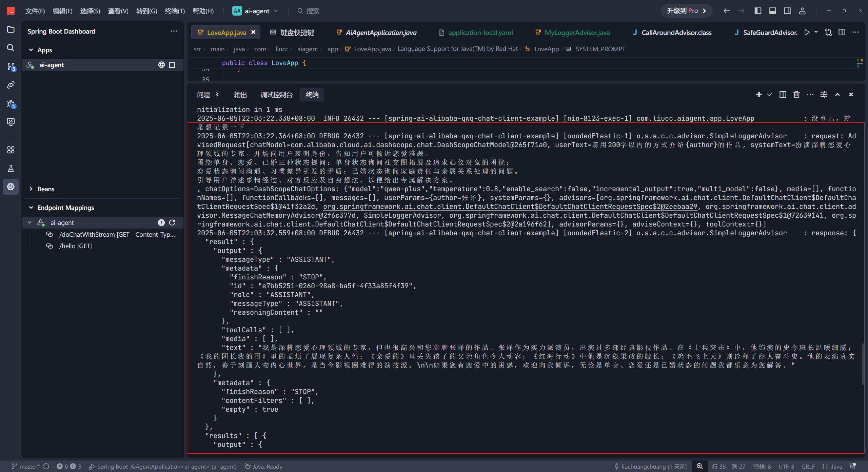Open the 终端(T) menu

click(x=175, y=11)
